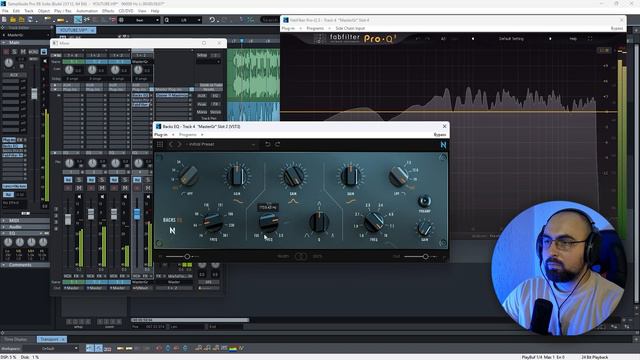The image size is (640, 360).
Task: Click the mid band FREQ knob in Backs EQ
Action: click(x=269, y=222)
